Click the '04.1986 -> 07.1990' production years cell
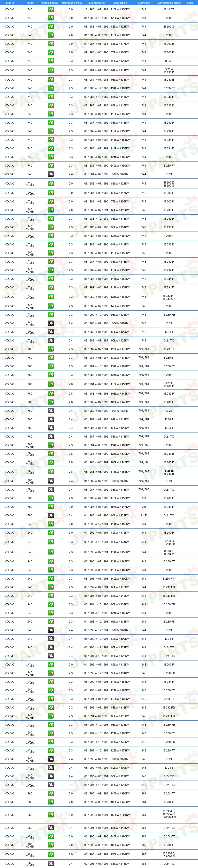198x868 pixels. tap(96, 515)
